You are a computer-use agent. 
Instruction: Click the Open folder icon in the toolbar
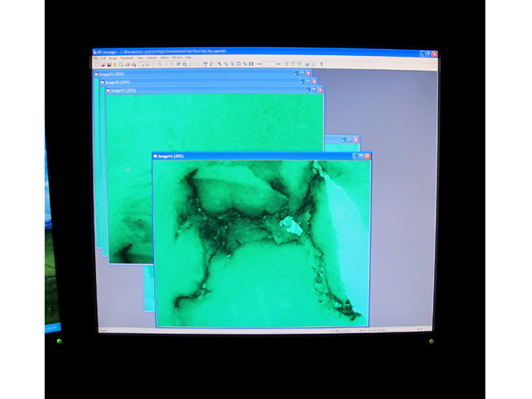coord(103,65)
